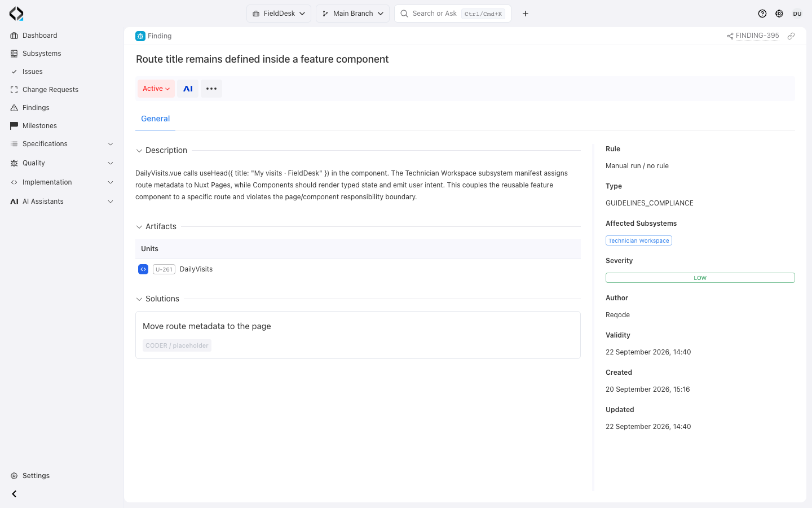Expand the Specifications sidebar chevron
Image resolution: width=812 pixels, height=508 pixels.
[111, 144]
